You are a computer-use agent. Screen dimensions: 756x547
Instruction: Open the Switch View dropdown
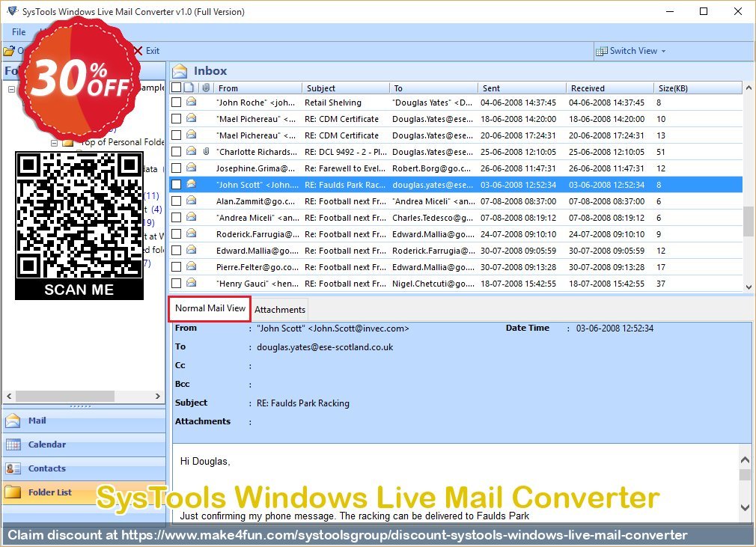[631, 51]
